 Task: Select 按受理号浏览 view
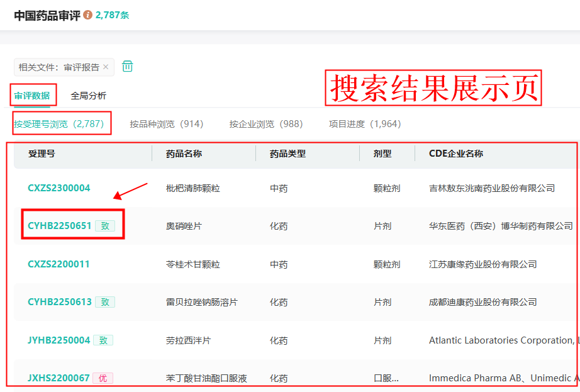[59, 124]
